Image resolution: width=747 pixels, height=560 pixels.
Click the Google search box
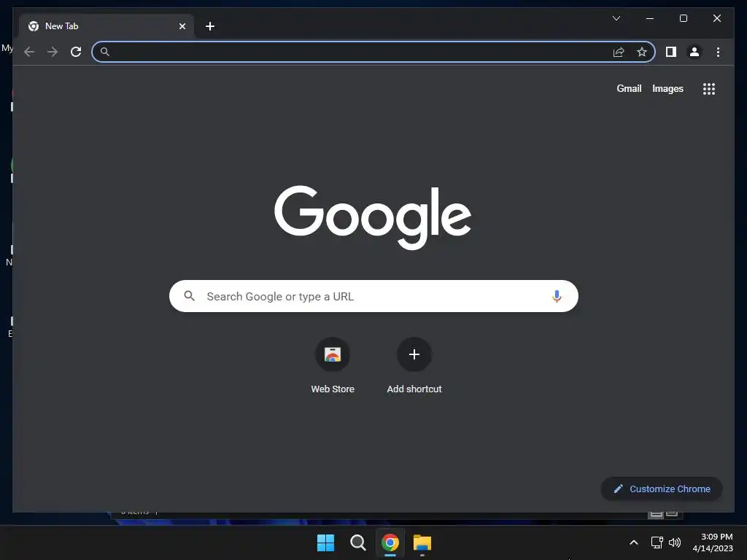[x=373, y=296]
